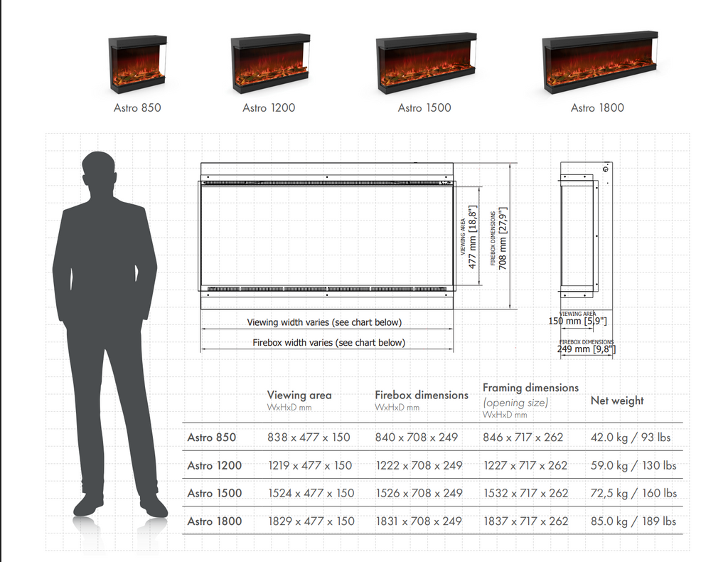This screenshot has height=562, width=728.
Task: Click the Astro 850 fireplace image
Action: [137, 64]
